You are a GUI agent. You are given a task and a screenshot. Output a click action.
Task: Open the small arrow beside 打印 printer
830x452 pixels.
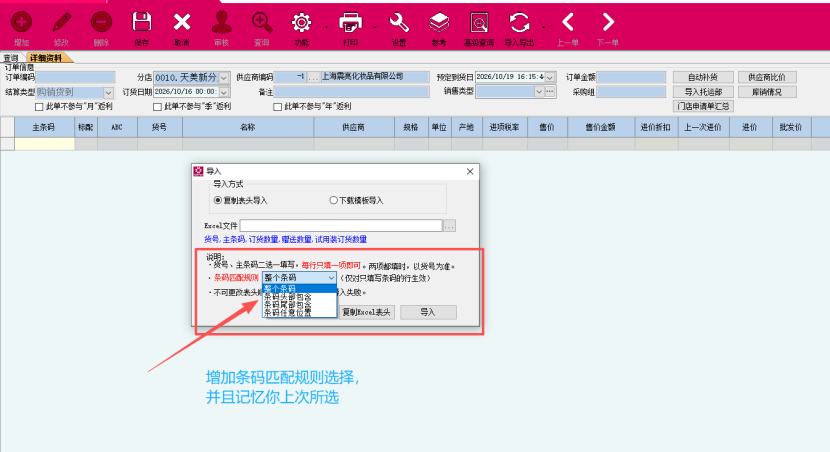(x=375, y=27)
